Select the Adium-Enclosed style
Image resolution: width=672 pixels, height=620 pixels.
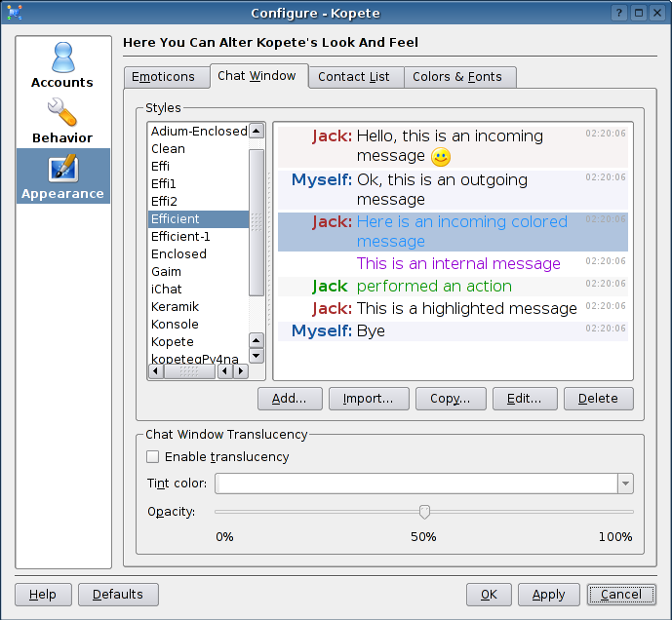point(198,131)
